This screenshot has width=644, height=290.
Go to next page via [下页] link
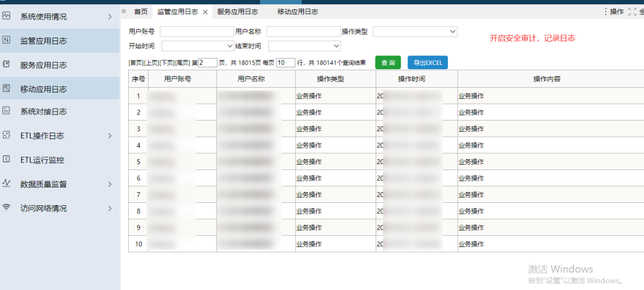pyautogui.click(x=167, y=63)
